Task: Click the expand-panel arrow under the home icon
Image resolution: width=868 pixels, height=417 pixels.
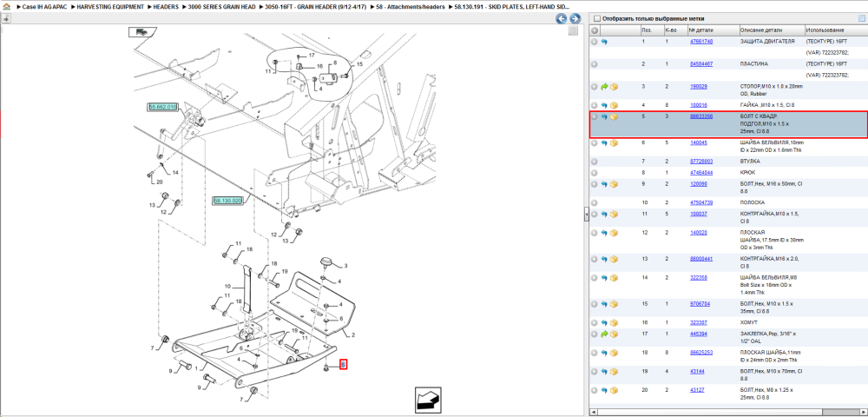Action: [x=6, y=18]
